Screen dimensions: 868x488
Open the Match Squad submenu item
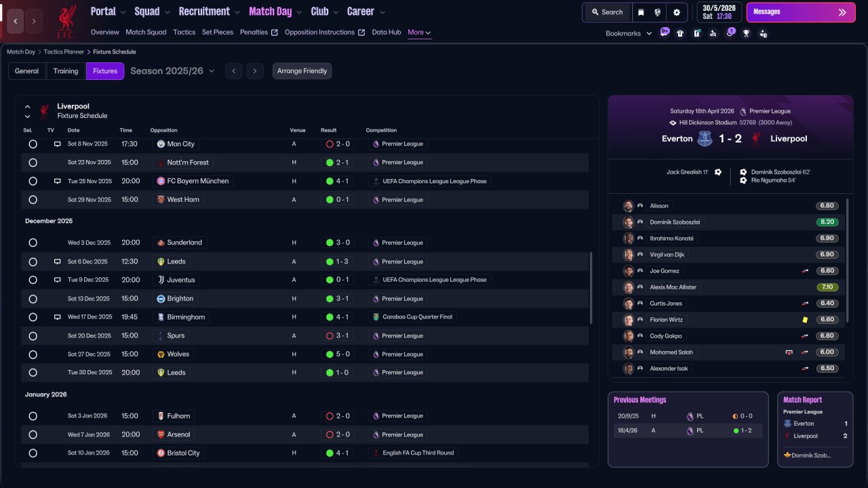coord(146,33)
